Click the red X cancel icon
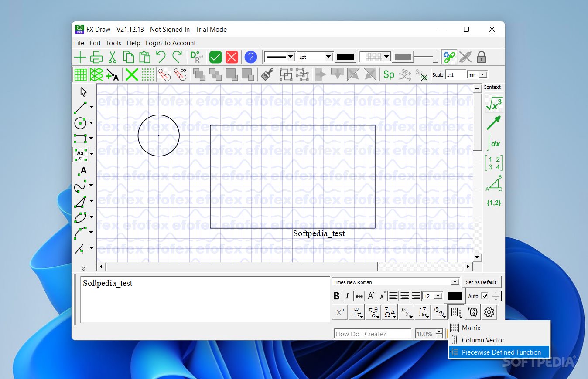This screenshot has width=588, height=379. pyautogui.click(x=232, y=57)
